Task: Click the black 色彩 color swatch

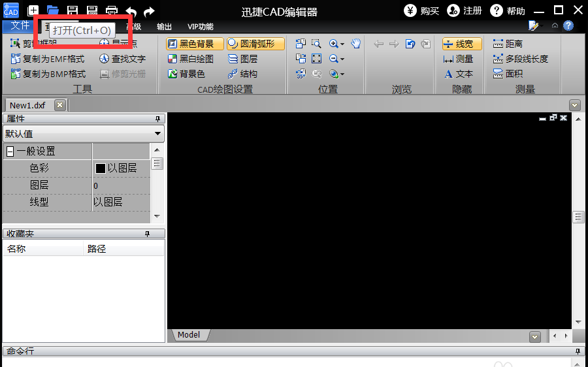Action: [x=101, y=168]
